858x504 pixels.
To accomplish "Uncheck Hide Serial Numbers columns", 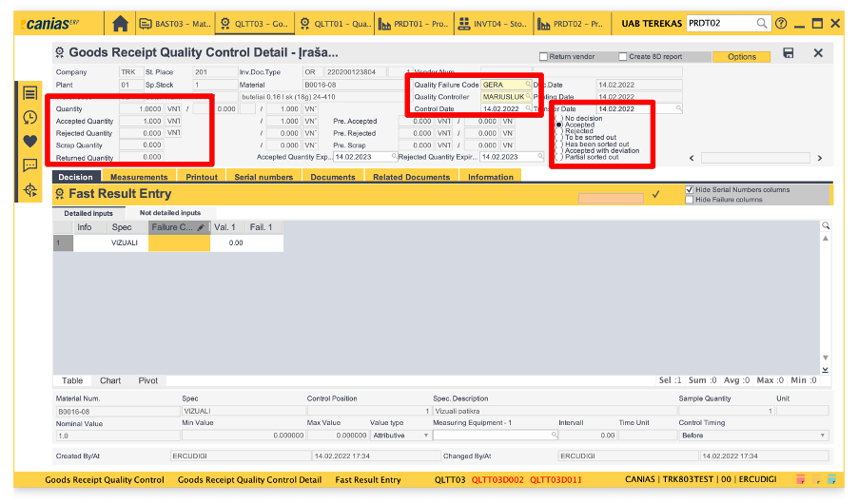I will click(x=690, y=190).
